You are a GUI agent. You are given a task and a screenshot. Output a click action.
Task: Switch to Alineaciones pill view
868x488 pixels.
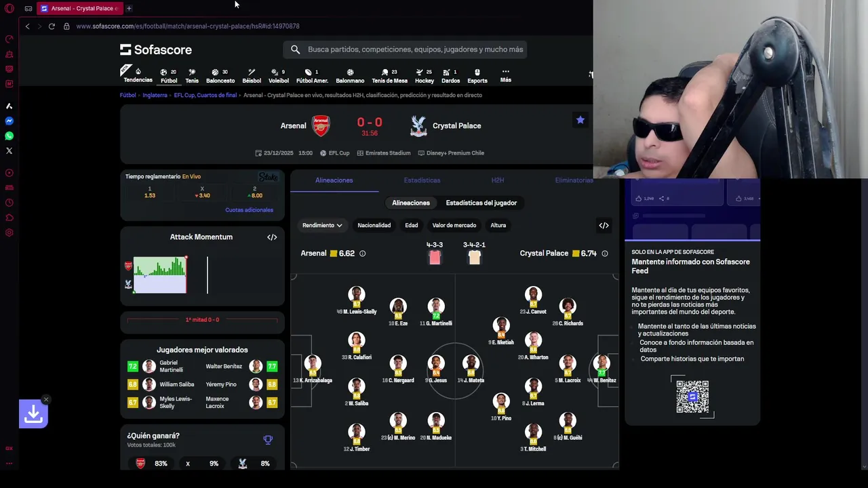click(x=411, y=203)
